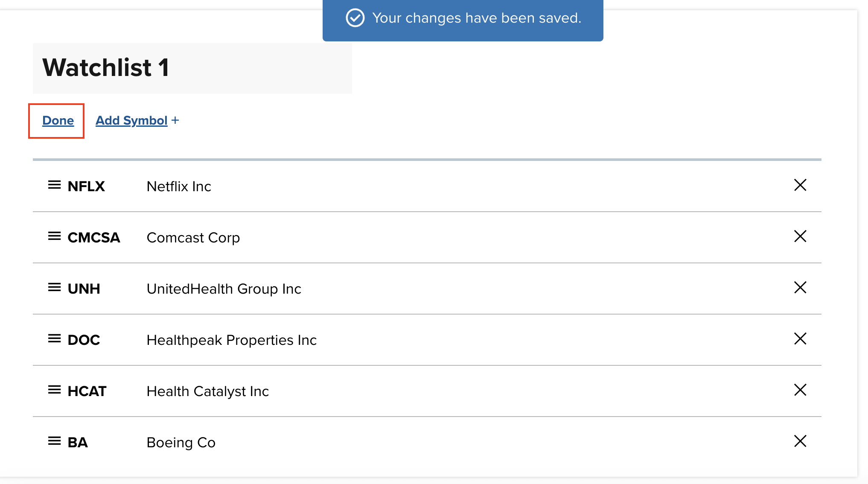Grab the drag handle for BA
This screenshot has height=484, width=868.
click(x=54, y=441)
